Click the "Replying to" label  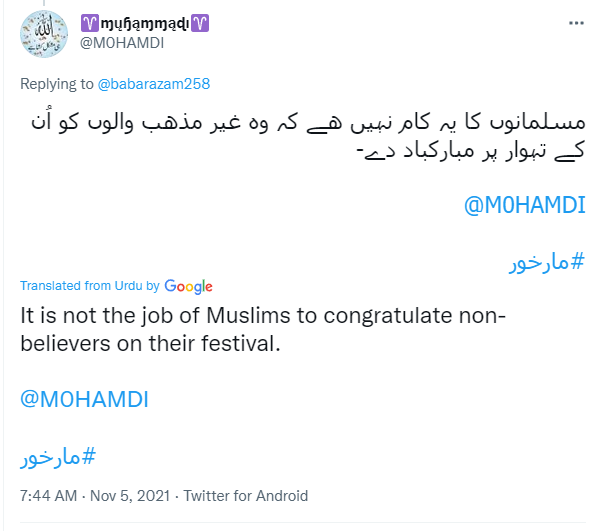[x=56, y=85]
